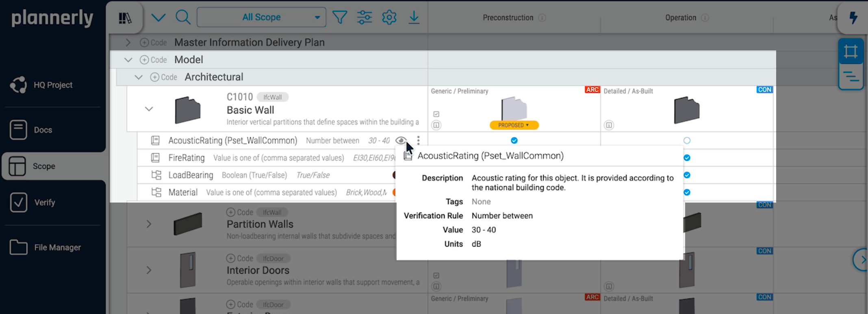Screen dimensions: 868x314
Task: Collapse the Architectural section
Action: point(139,77)
